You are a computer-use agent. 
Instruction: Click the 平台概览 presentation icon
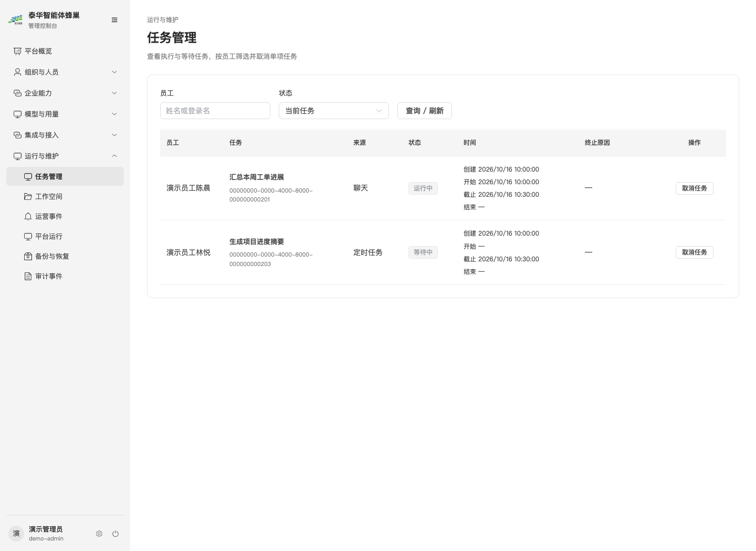pyautogui.click(x=17, y=51)
